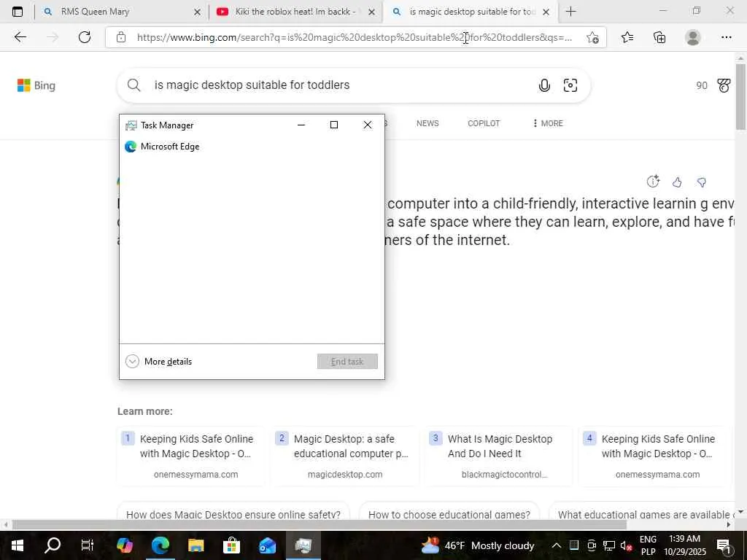The height and width of the screenshot is (560, 747).
Task: Click the browser address bar URL
Action: click(x=355, y=37)
